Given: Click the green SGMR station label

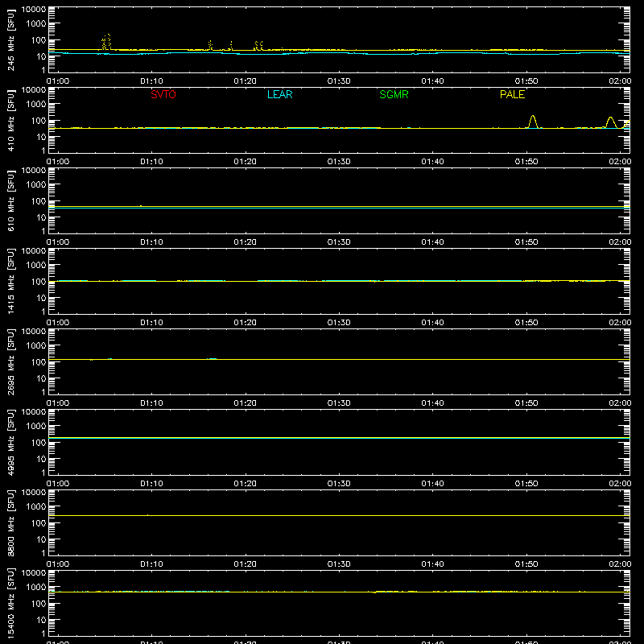Looking at the screenshot, I should tap(394, 94).
